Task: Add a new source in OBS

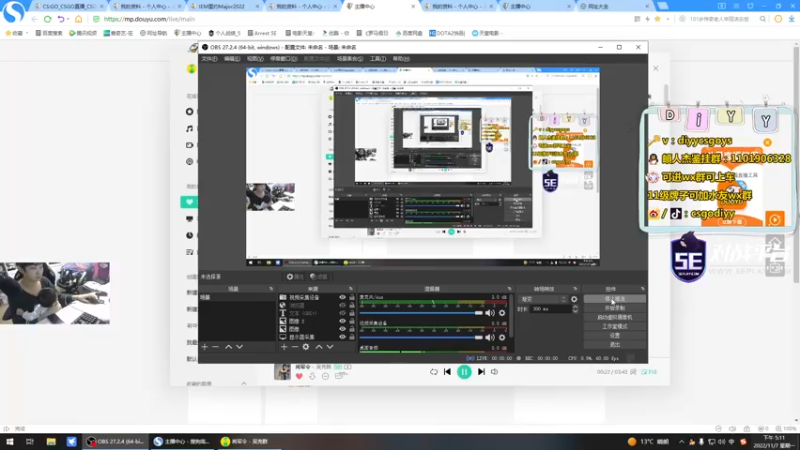Action: (284, 347)
